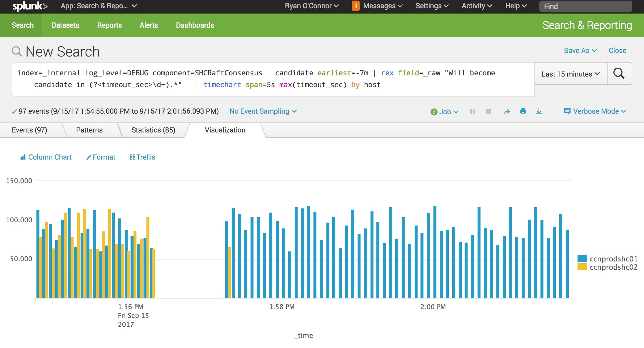This screenshot has width=644, height=348.
Task: Open Trellis layout options
Action: coord(143,157)
